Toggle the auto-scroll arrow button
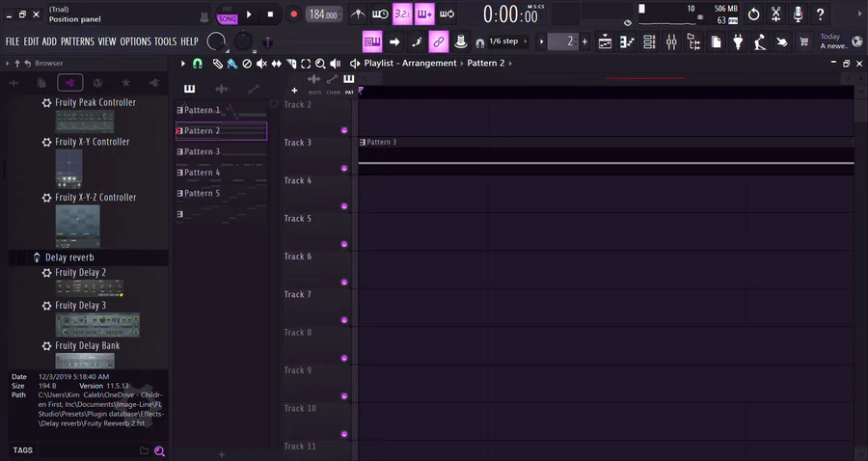 pyautogui.click(x=394, y=41)
